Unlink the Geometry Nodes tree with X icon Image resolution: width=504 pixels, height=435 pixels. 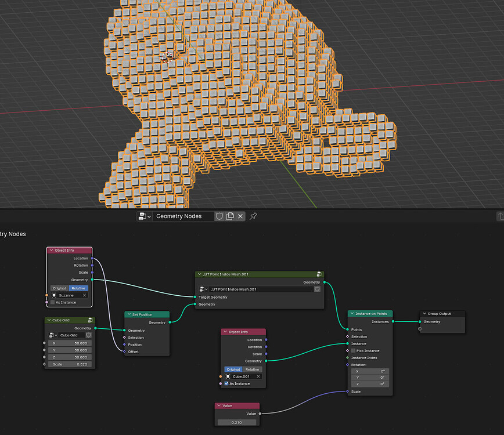[x=240, y=216]
